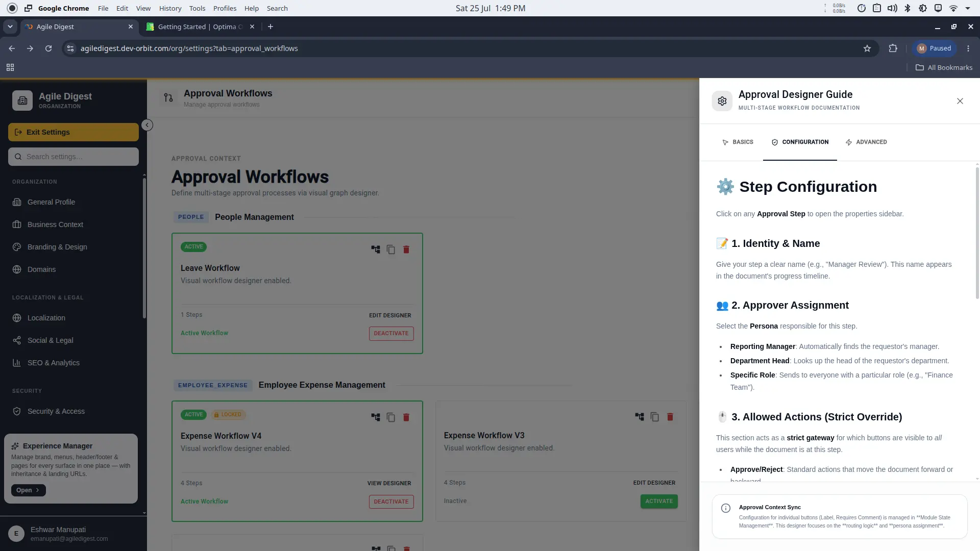This screenshot has width=980, height=551.
Task: Delete Expense Workflow V3
Action: click(670, 417)
